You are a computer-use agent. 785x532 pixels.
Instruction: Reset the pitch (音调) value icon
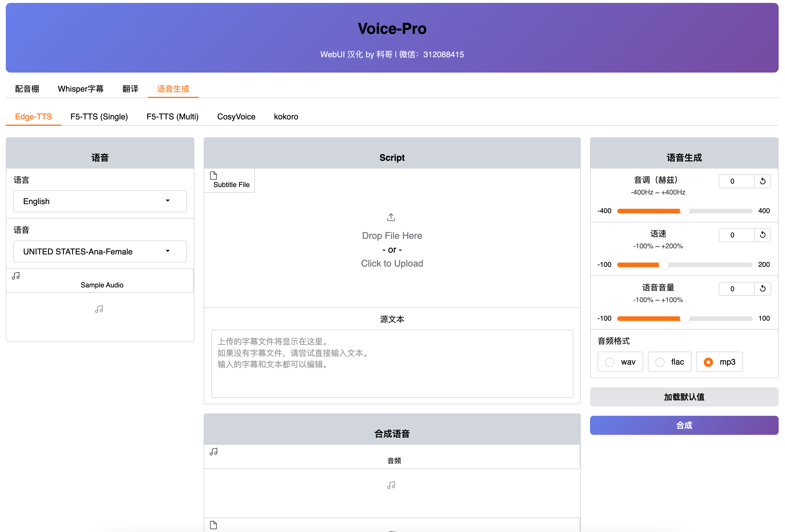click(762, 181)
